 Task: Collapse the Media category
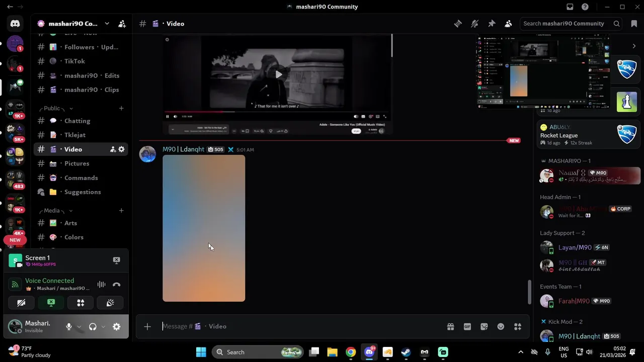click(56, 210)
